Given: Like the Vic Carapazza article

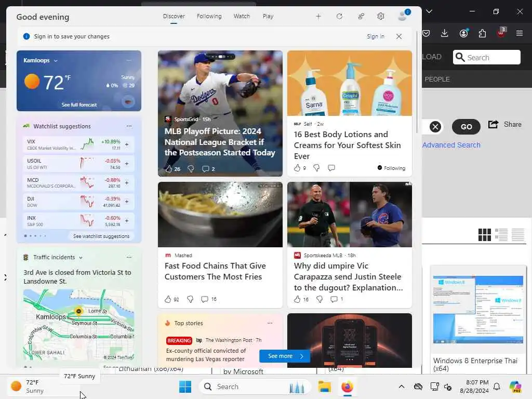Looking at the screenshot, I should click(x=297, y=299).
